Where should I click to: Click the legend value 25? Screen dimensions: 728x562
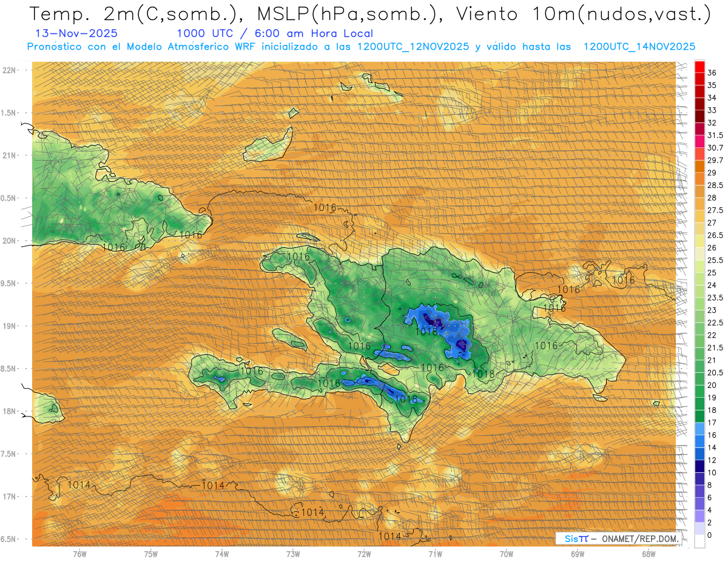(x=712, y=273)
